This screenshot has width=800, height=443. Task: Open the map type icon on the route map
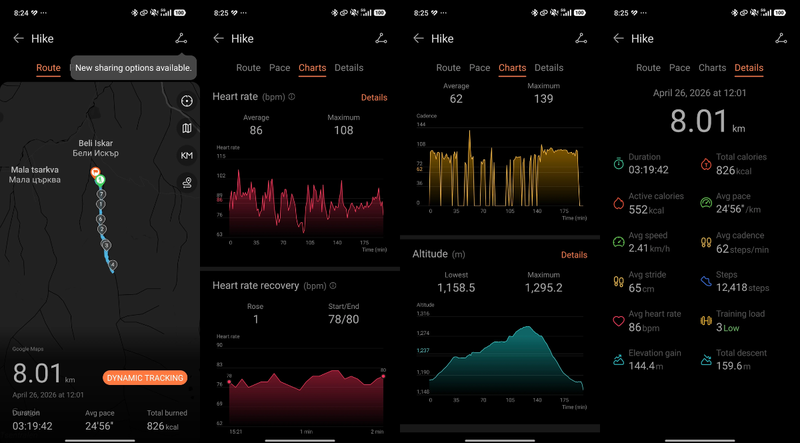pos(187,128)
